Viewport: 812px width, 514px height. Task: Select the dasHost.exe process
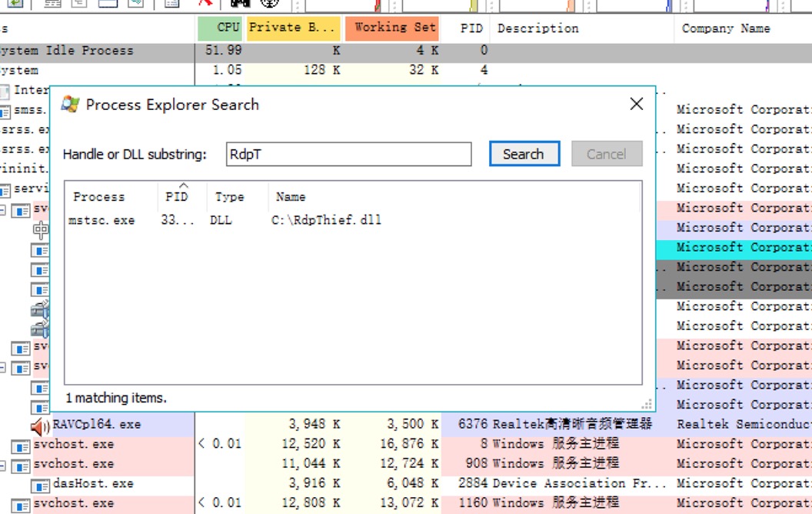93,483
